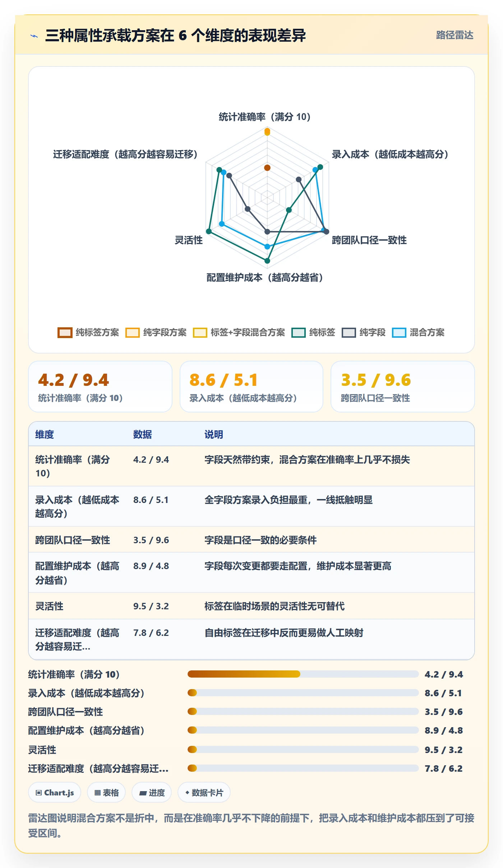The width and height of the screenshot is (503, 868).
Task: Click the 路径雷达 label in the header
Action: (454, 35)
